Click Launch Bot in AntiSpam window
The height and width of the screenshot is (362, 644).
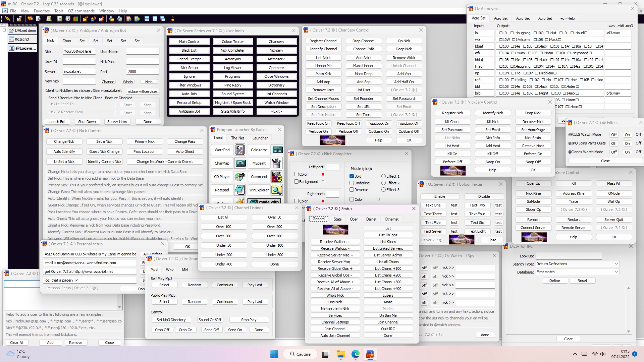(x=57, y=122)
